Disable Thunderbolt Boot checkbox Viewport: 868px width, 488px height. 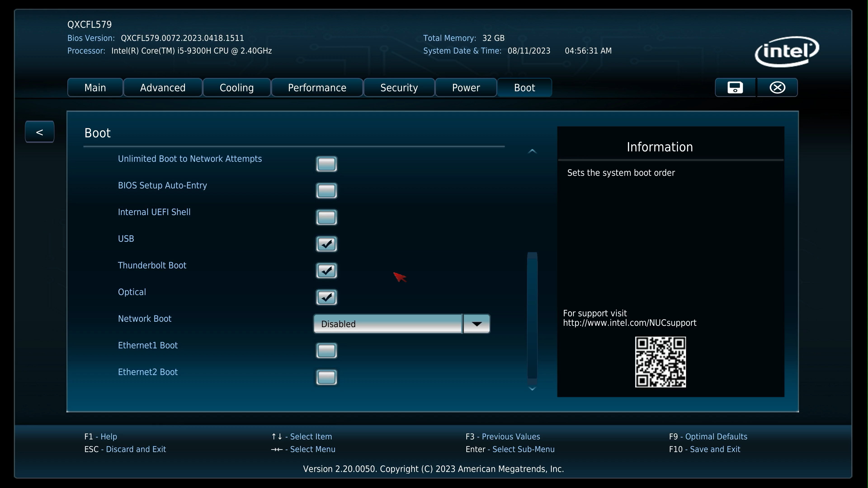[326, 270]
